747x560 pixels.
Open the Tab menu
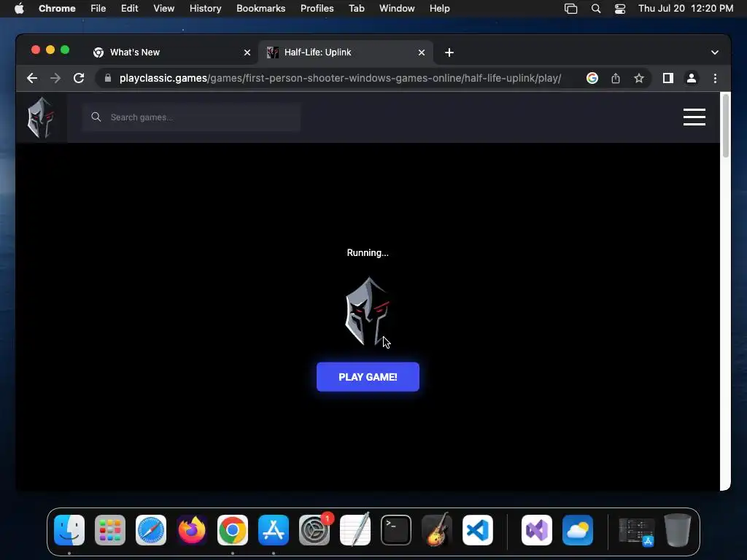(x=356, y=9)
